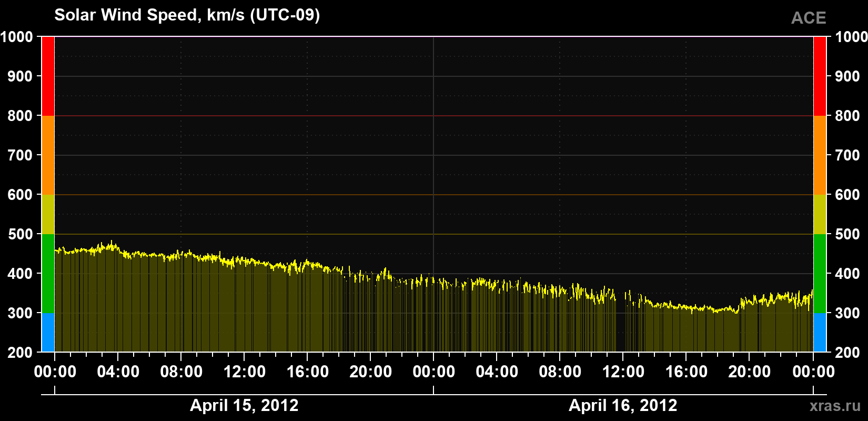Viewport: 868px width, 421px height.
Task: Click the 04:00 time label for April 16
Action: pos(497,372)
